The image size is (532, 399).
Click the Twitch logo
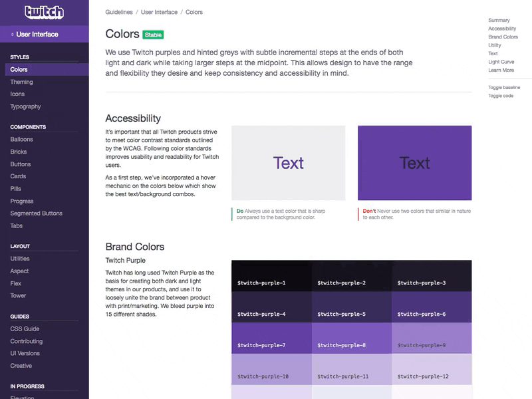[x=44, y=12]
